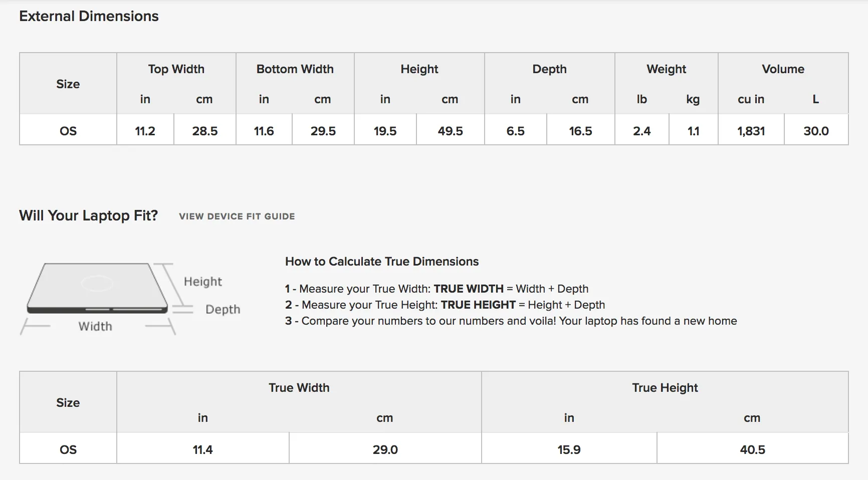Click the Top Width column header
The height and width of the screenshot is (480, 868).
[x=176, y=69]
